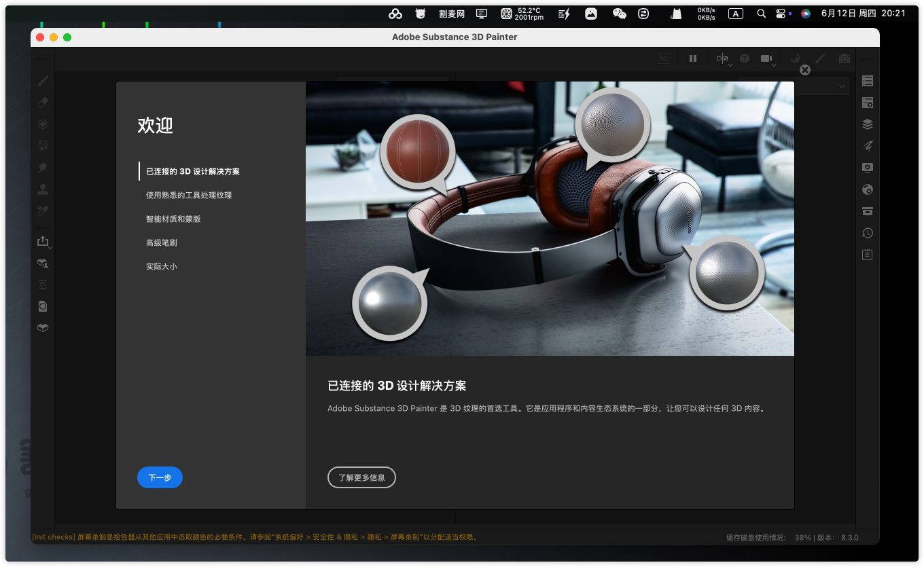This screenshot has width=924, height=567.
Task: Click the brush icon in top toolbar
Action: [820, 59]
